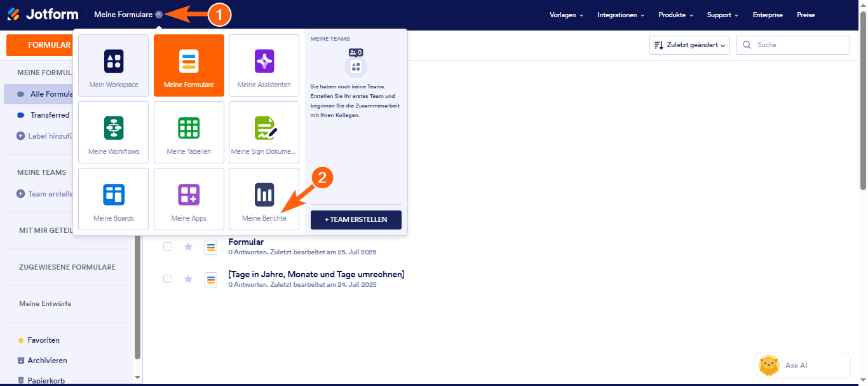Expand the Integrationen menu
This screenshot has height=386, width=868.
pyautogui.click(x=621, y=15)
